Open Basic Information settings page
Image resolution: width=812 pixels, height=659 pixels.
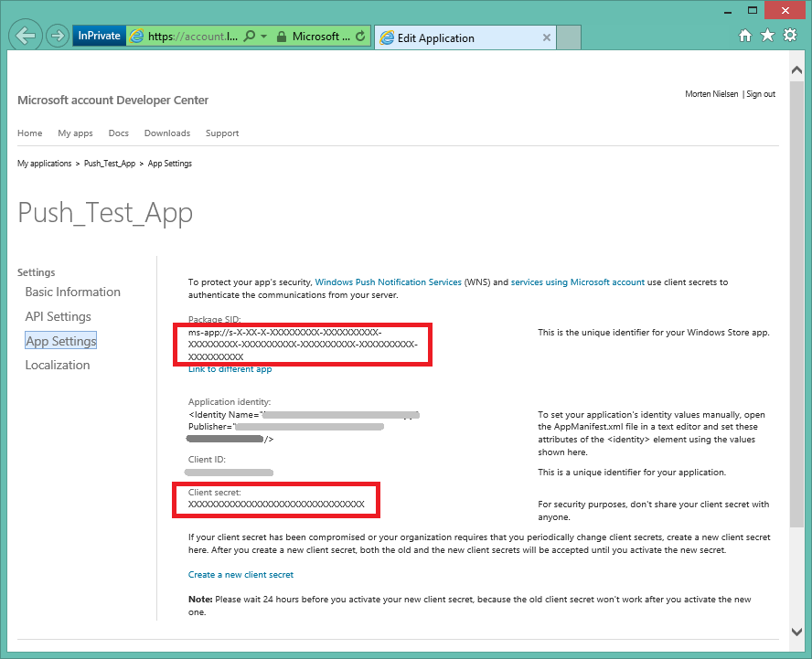pos(73,292)
